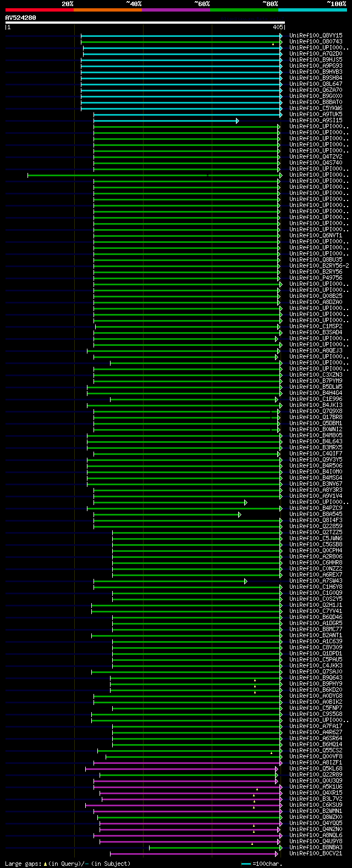Screen dimensions: 352x868
Task: Open hit UniRef100_A7Q2D0
Action: coord(316,53)
